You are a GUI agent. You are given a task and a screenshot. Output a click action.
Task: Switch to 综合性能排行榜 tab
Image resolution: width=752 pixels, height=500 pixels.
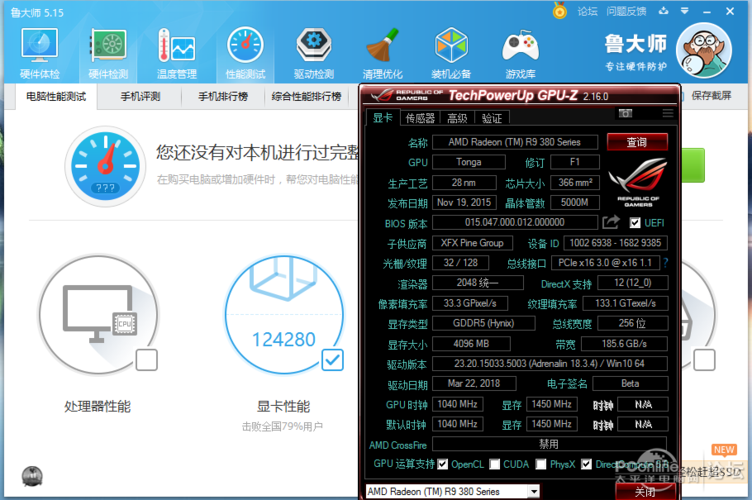pyautogui.click(x=306, y=97)
